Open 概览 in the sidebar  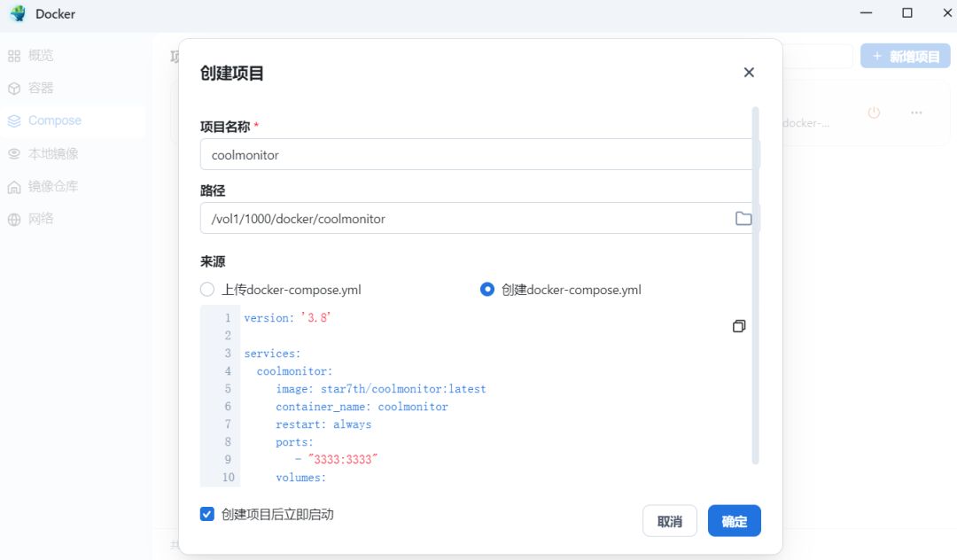[41, 56]
